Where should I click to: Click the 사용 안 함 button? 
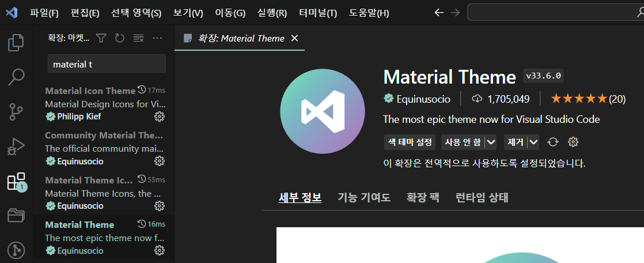tap(463, 142)
